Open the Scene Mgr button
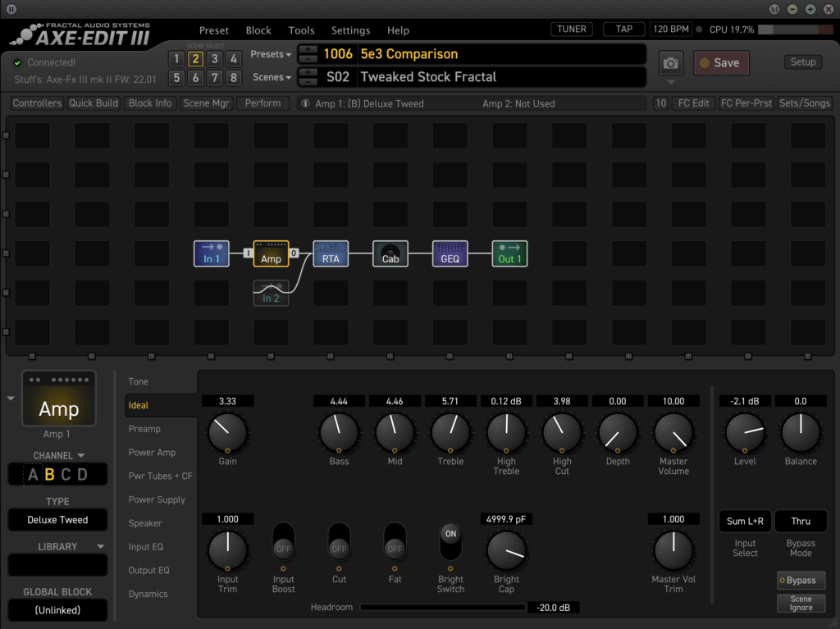 click(206, 103)
